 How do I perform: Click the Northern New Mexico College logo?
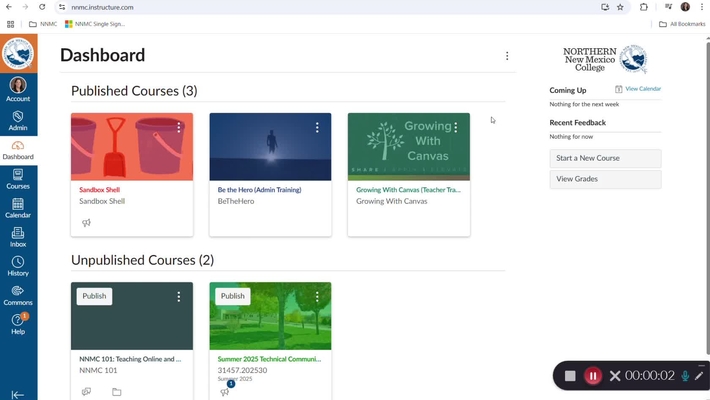click(605, 59)
